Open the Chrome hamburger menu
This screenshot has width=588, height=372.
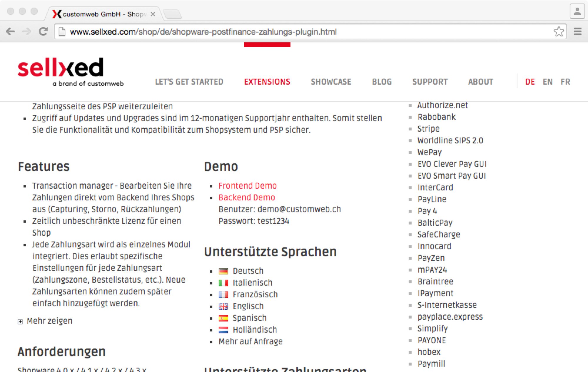(578, 31)
